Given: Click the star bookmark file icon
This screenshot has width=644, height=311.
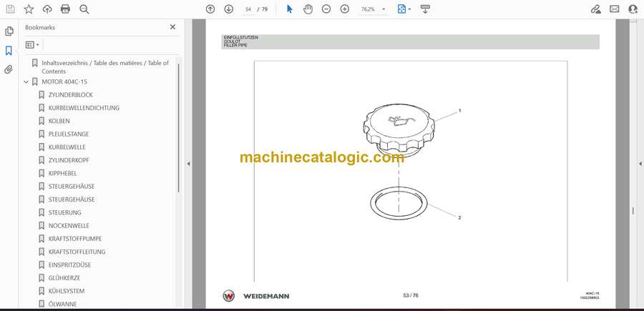Looking at the screenshot, I should [x=29, y=9].
